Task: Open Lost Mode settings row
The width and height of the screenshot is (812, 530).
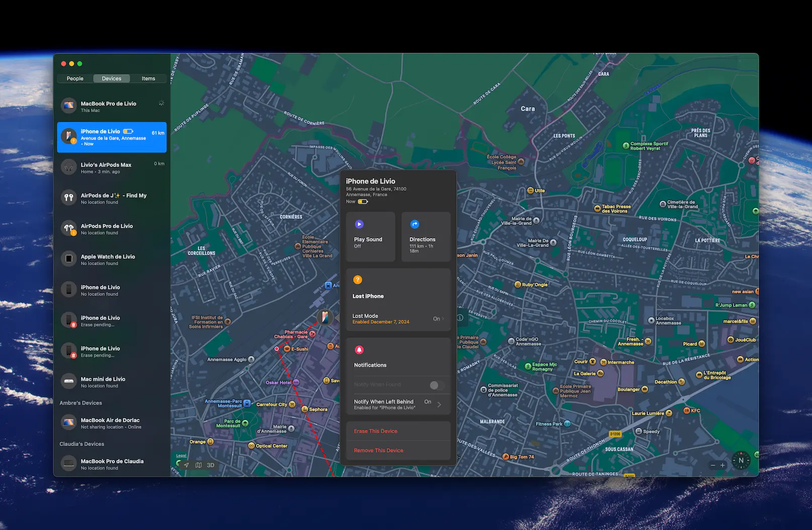Action: 398,319
